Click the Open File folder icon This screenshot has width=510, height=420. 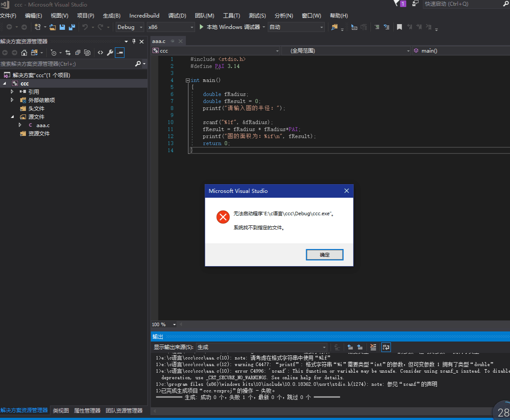53,27
